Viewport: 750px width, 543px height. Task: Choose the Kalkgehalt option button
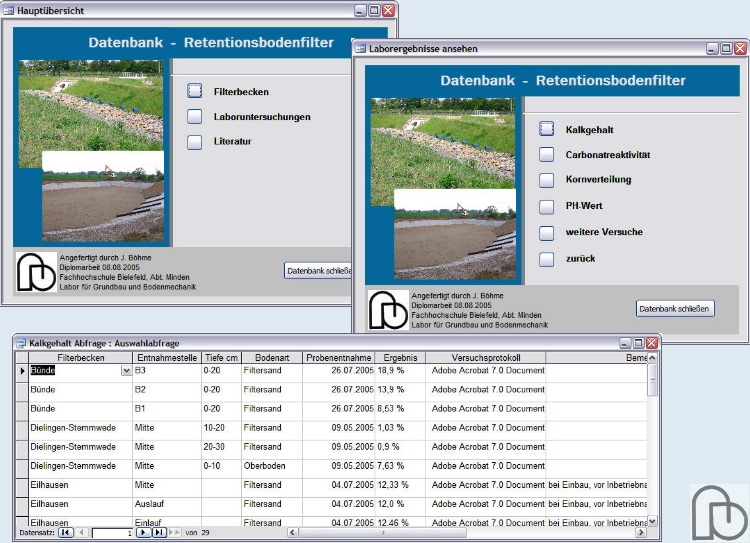[x=546, y=129]
